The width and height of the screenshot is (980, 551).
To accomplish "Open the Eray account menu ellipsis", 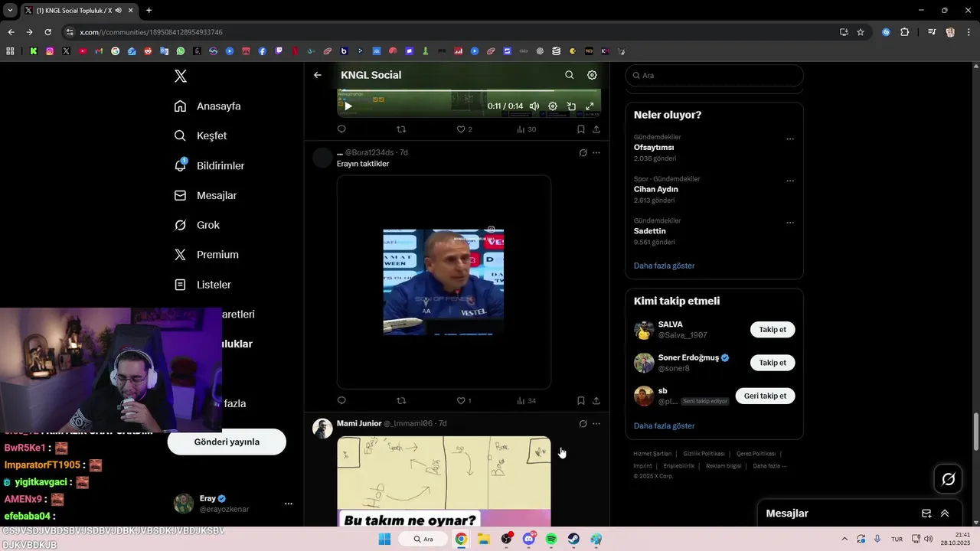I will [x=289, y=504].
